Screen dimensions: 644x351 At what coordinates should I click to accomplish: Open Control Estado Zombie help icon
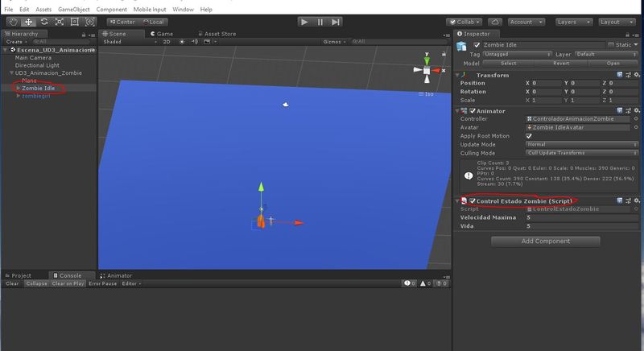point(619,200)
